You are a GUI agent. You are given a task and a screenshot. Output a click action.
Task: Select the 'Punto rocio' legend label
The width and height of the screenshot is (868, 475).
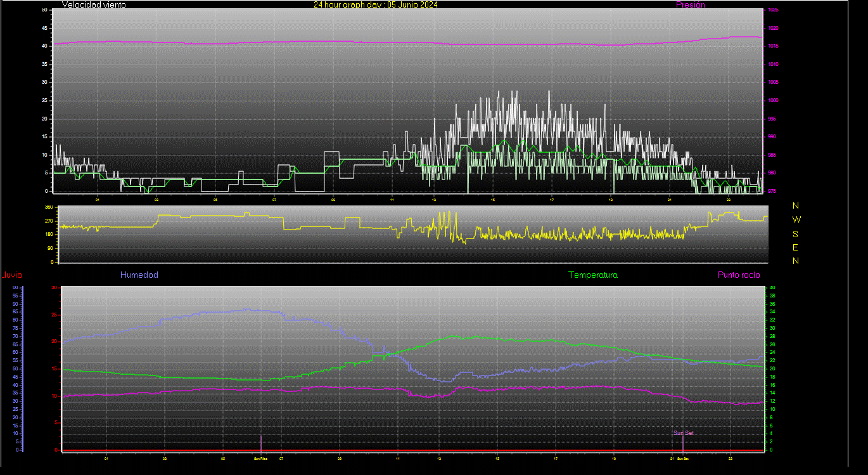(739, 275)
